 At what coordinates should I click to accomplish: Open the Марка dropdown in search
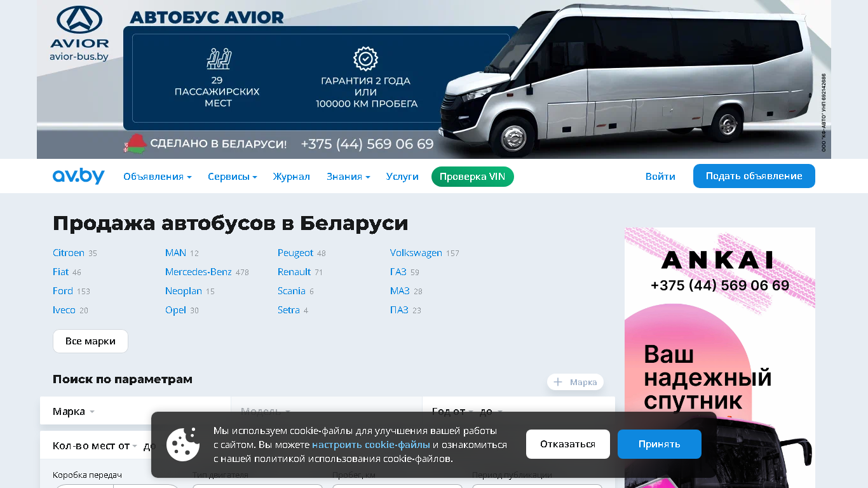(x=135, y=411)
